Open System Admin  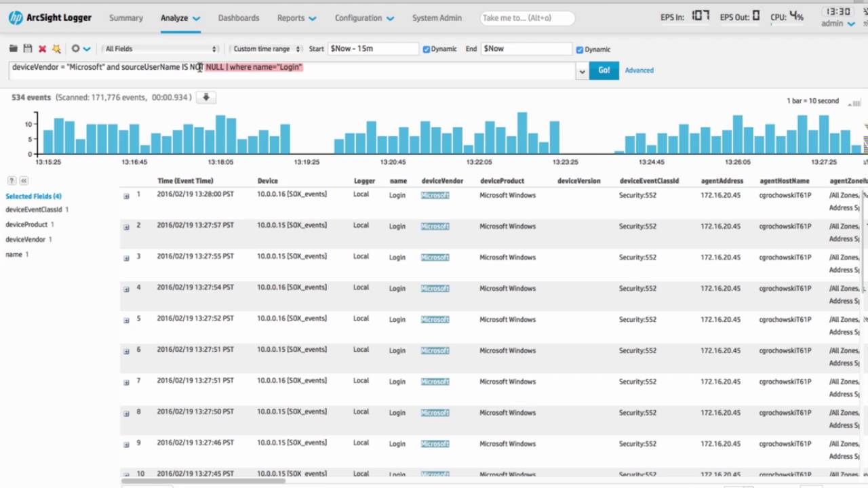437,18
